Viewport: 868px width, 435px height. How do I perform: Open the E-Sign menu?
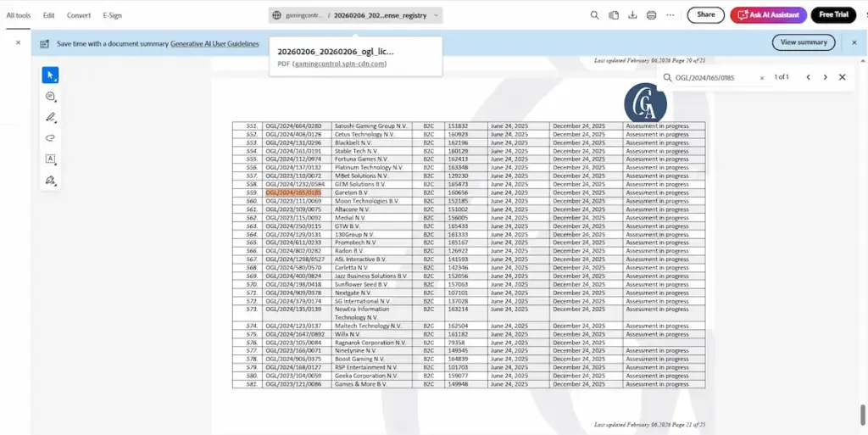[x=113, y=15]
